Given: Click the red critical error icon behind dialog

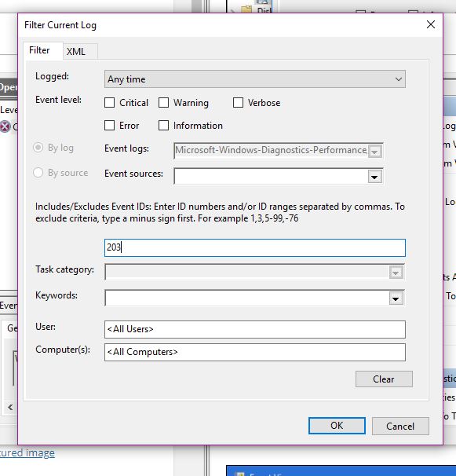Looking at the screenshot, I should (x=5, y=126).
